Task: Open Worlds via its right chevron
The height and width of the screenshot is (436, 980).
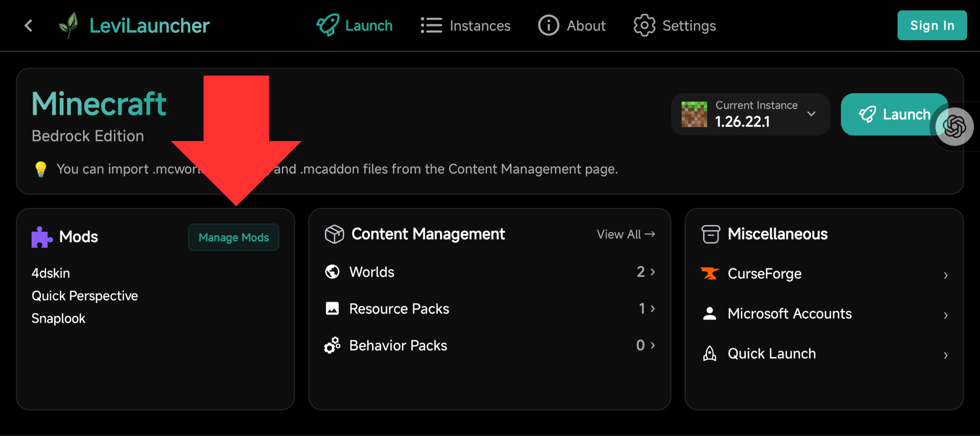Action: pyautogui.click(x=653, y=272)
